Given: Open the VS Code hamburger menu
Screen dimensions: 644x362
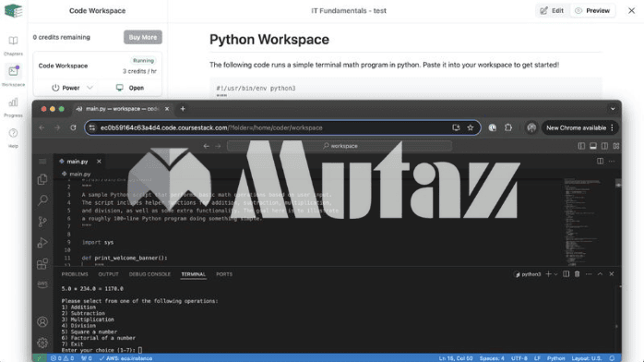Looking at the screenshot, I should pyautogui.click(x=42, y=162).
